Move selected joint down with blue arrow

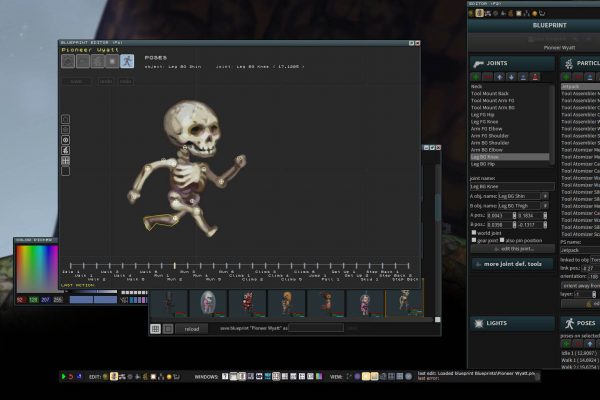click(511, 77)
